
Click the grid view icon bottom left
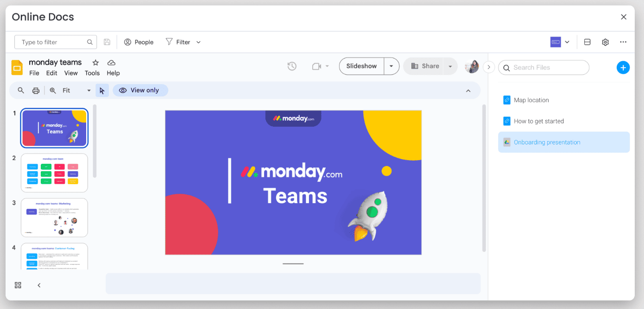click(18, 285)
